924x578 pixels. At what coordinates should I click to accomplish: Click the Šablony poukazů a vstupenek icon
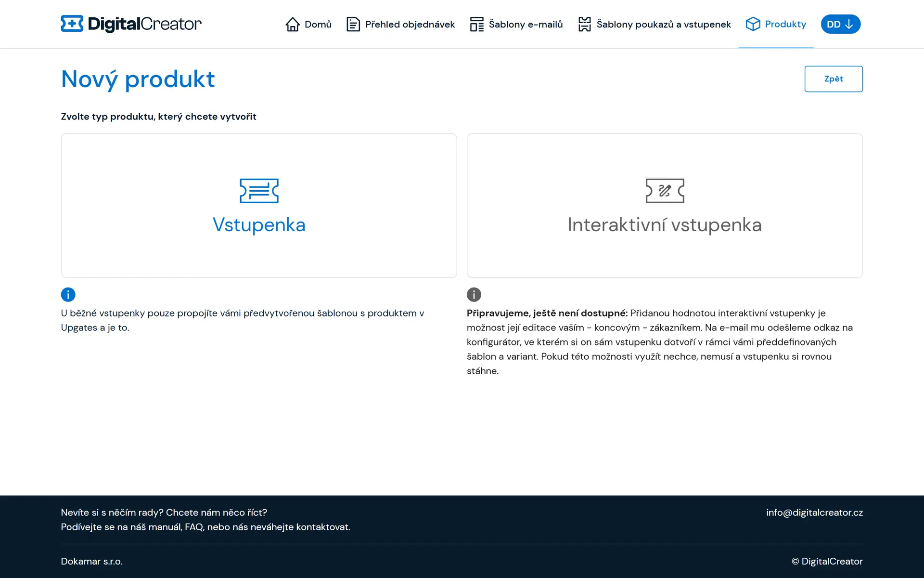pos(585,24)
